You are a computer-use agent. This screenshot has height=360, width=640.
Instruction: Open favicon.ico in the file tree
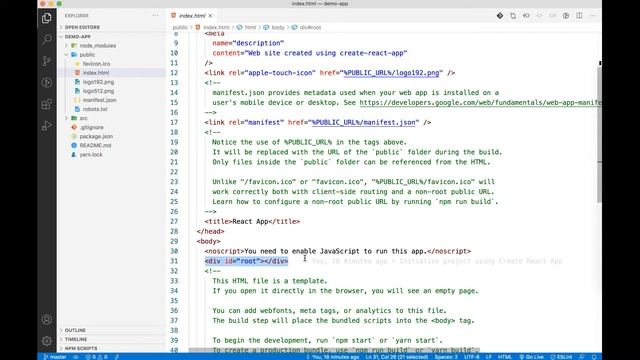pos(96,64)
